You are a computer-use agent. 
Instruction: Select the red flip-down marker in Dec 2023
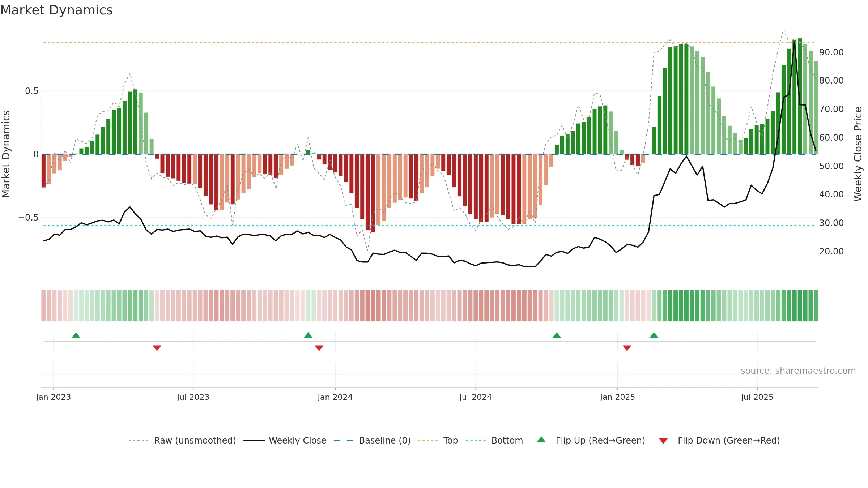coord(319,348)
